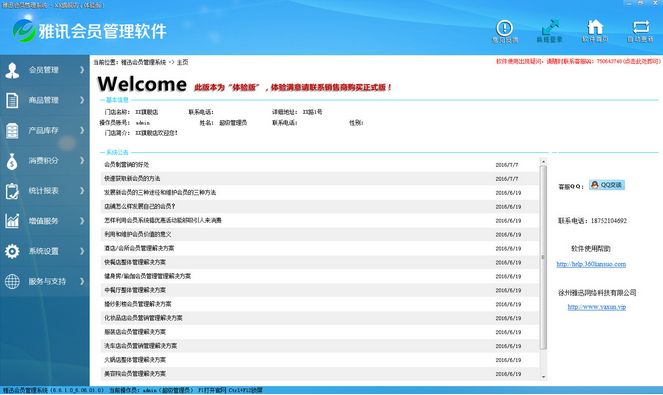Expand the 系统设置 chevron arrow
This screenshot has width=663, height=395.
(x=82, y=251)
